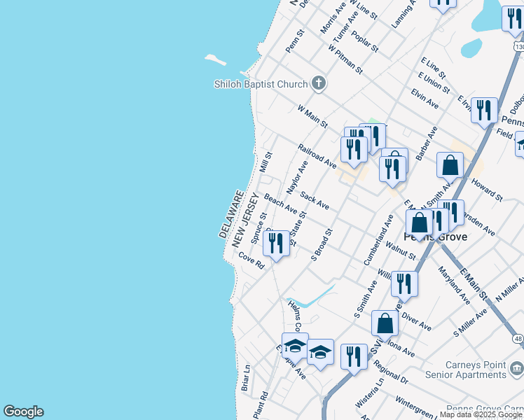Image resolution: width=524 pixels, height=420 pixels.
Task: Click the Regional Dr label
Action: [391, 372]
